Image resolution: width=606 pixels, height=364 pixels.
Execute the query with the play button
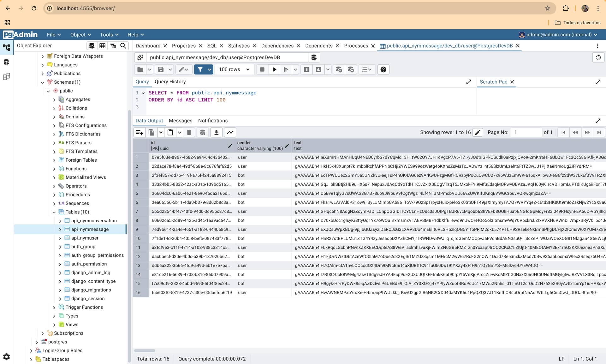pyautogui.click(x=274, y=69)
